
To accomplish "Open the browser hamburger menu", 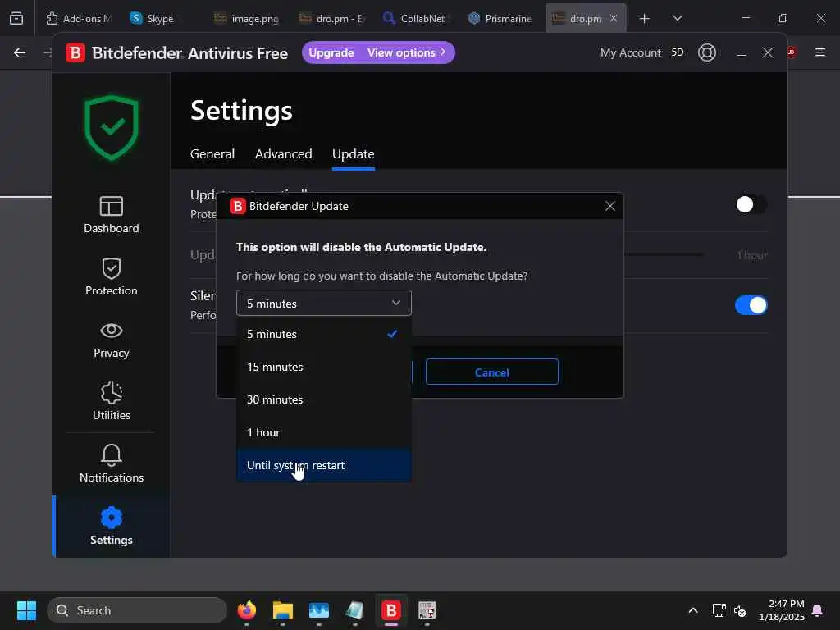I will [x=820, y=52].
